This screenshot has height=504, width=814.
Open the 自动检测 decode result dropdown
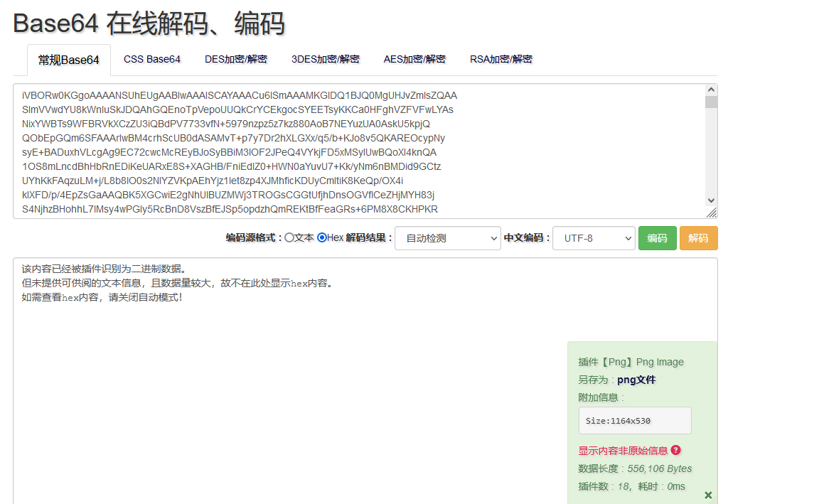tap(447, 238)
